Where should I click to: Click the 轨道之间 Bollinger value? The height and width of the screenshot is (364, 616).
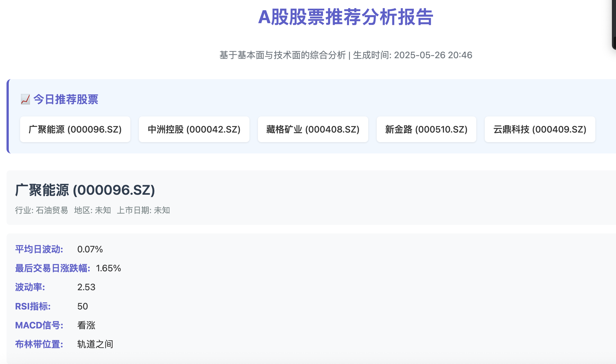coord(95,344)
